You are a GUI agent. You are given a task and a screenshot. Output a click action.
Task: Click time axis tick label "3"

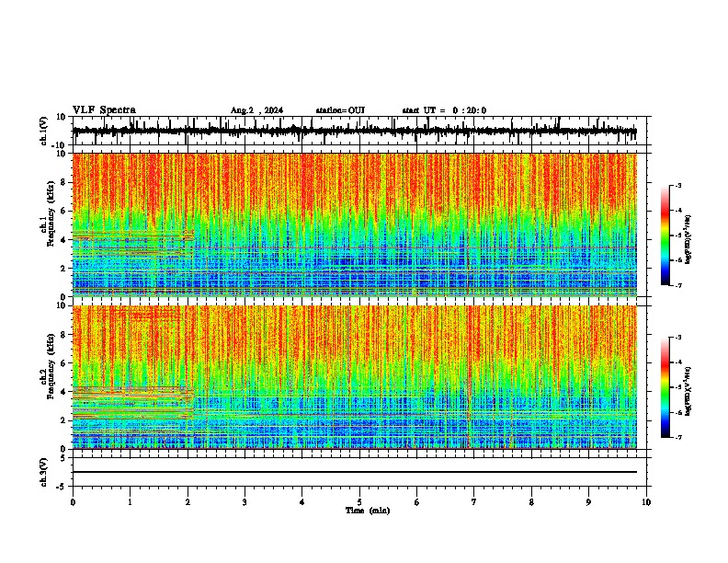[245, 502]
